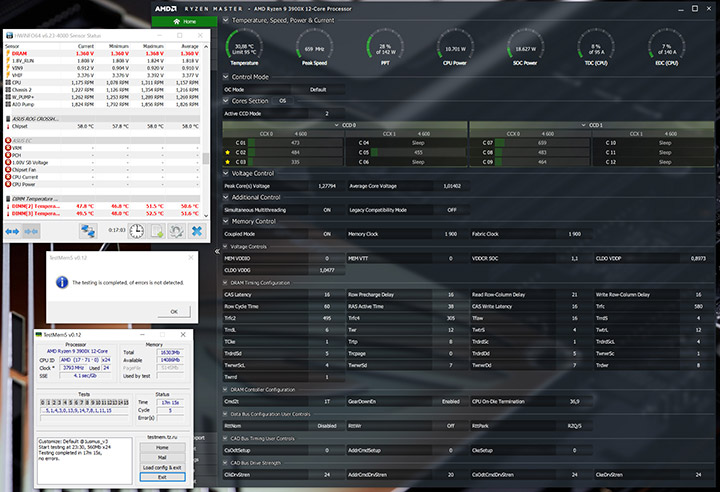The width and height of the screenshot is (720, 492).
Task: Click the SOC Power gauge
Action: 525,48
